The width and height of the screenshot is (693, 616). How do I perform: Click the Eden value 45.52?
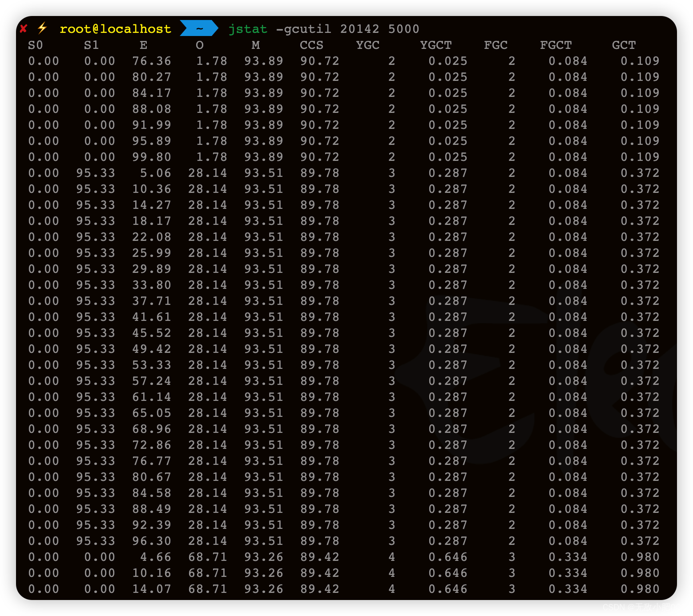coord(152,333)
